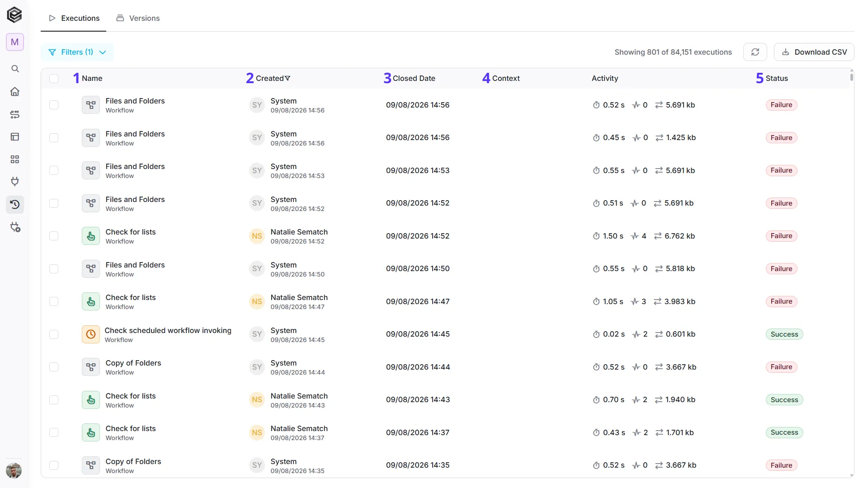Screen dimensions: 868x488
Task: Click the app logo icon in sidebar
Action: (x=14, y=15)
